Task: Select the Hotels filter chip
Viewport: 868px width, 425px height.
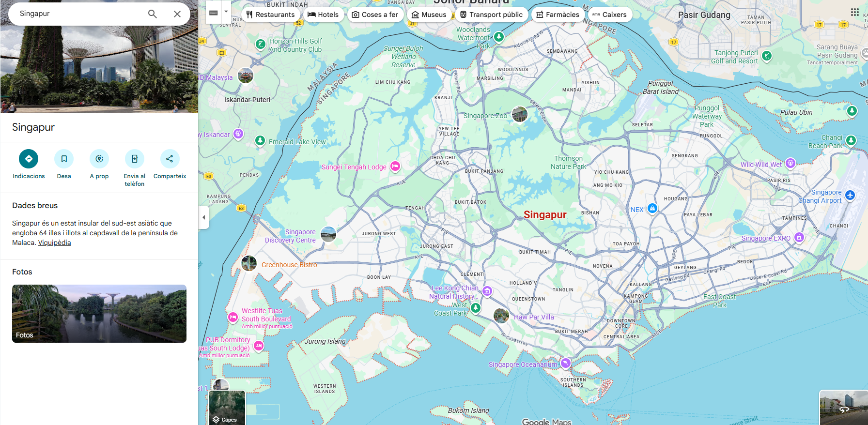Action: [x=323, y=15]
